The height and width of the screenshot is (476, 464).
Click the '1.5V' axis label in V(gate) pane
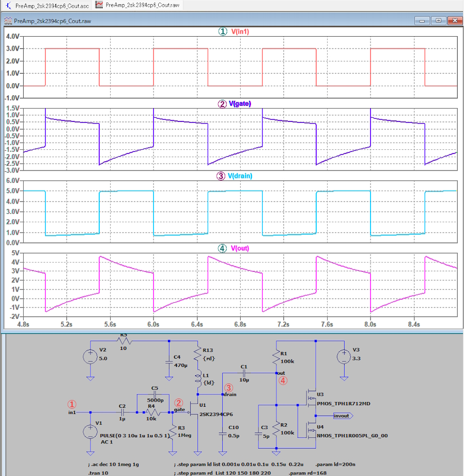coord(13,108)
